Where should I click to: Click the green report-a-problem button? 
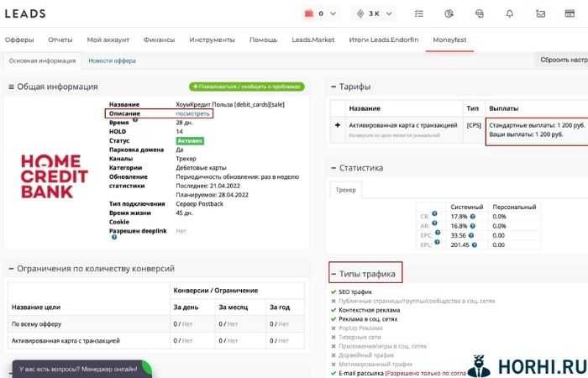coord(247,87)
